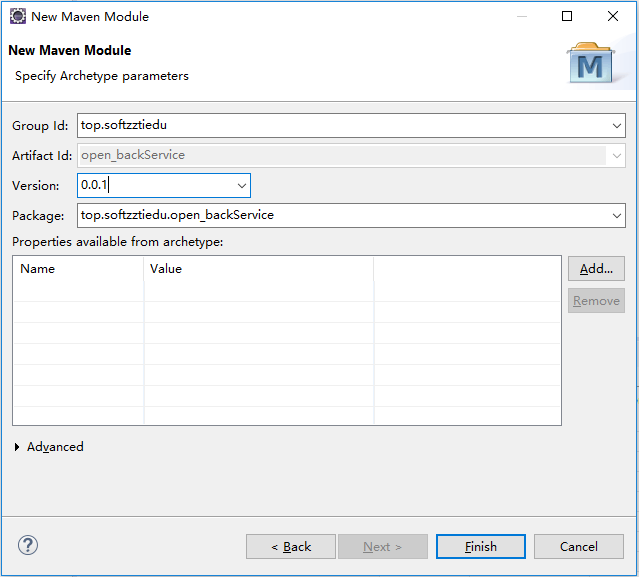Maximize the New Maven Module dialog

567,16
